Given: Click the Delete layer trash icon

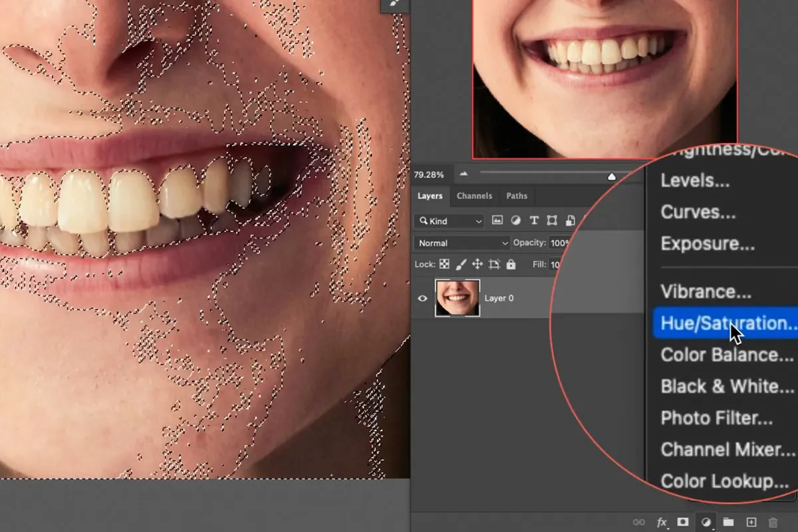Looking at the screenshot, I should coord(772,522).
